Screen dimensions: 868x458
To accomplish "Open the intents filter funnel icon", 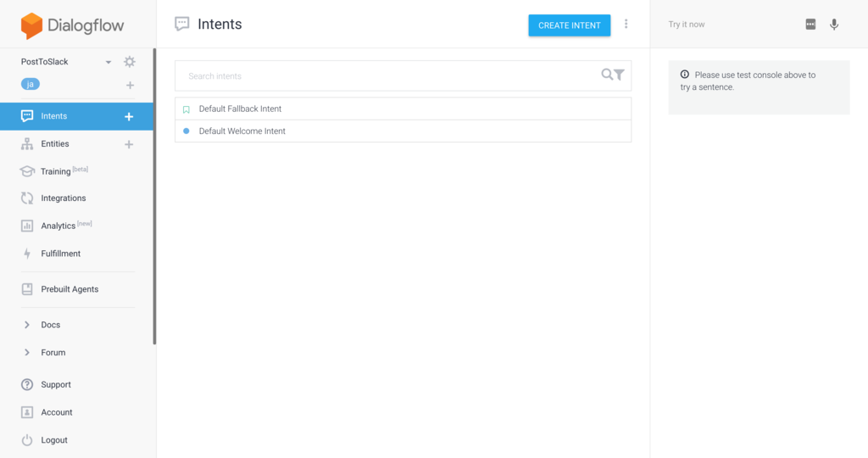I will pos(620,75).
